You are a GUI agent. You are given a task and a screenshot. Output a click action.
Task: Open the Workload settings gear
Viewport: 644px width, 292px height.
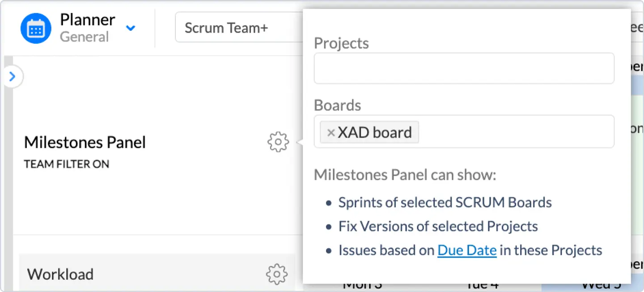coord(276,274)
